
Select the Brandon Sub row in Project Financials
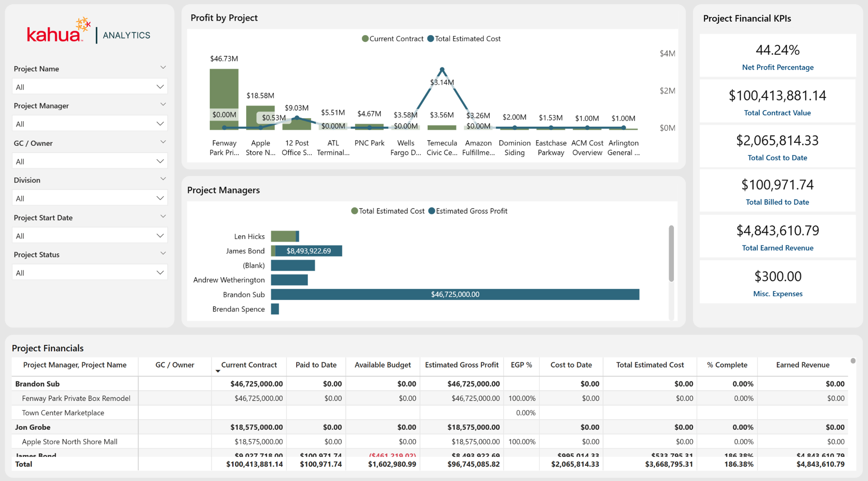coord(430,384)
